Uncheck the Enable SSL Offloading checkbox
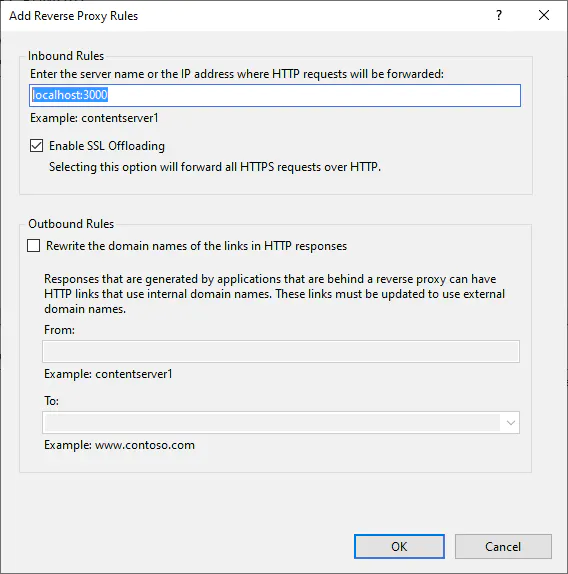Image resolution: width=568 pixels, height=574 pixels. [36, 146]
